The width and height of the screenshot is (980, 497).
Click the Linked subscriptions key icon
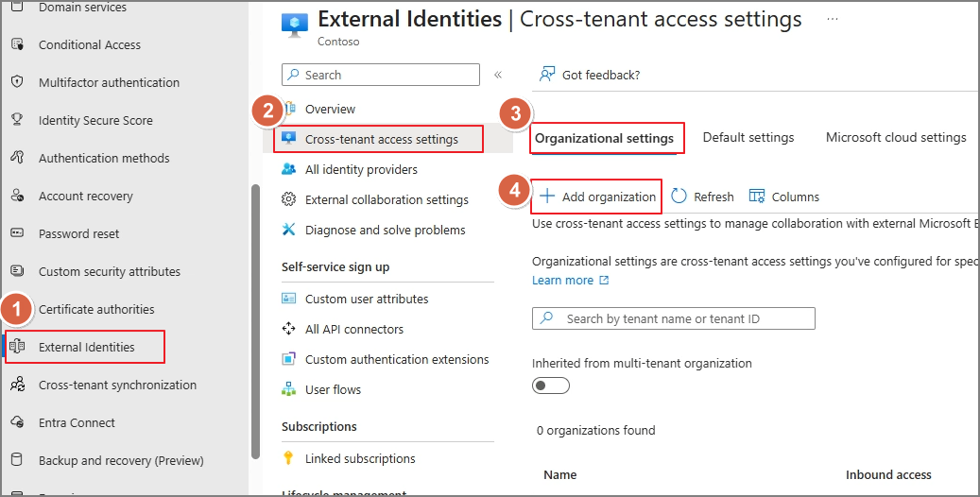[289, 457]
